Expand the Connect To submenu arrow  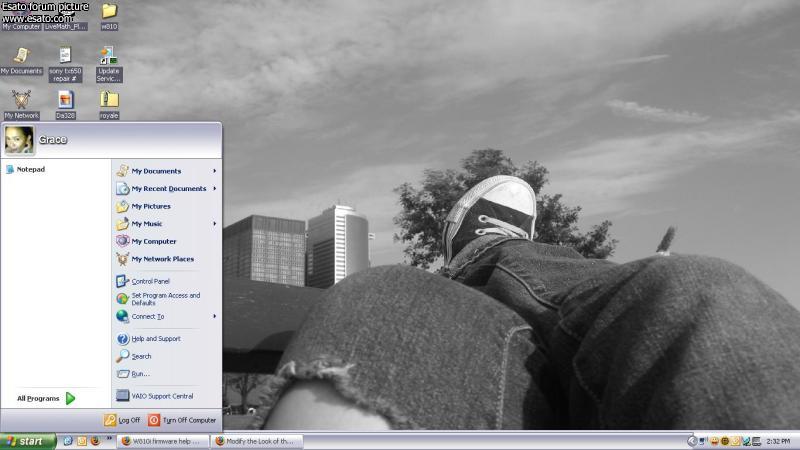tap(214, 316)
